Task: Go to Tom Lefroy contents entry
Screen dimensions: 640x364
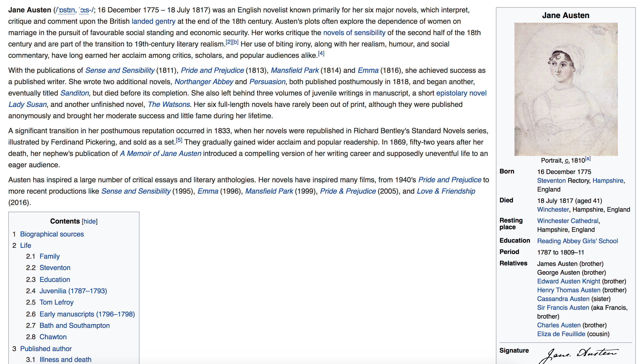Action: click(x=57, y=302)
